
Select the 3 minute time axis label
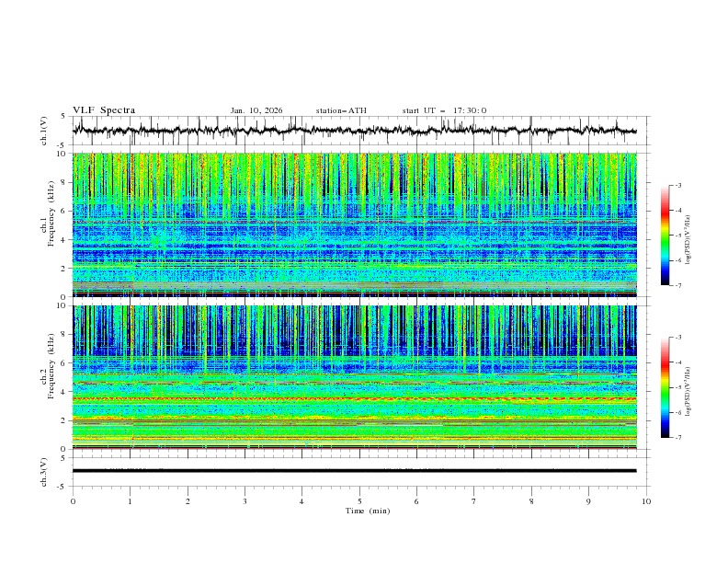[x=245, y=501]
